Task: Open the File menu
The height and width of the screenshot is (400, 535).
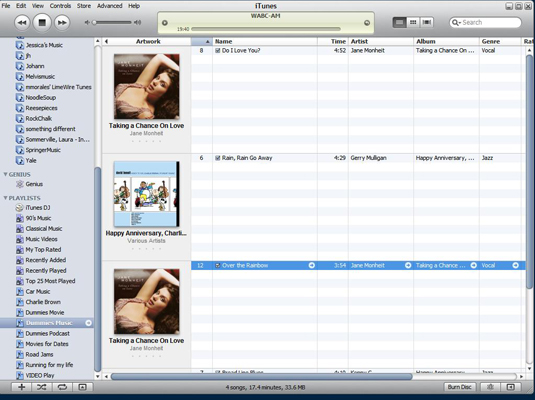Action: (x=6, y=6)
